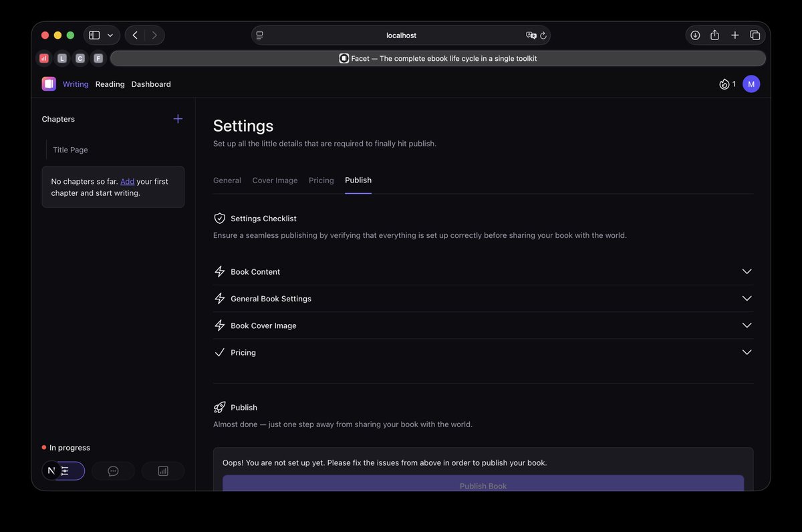Click the Book Content lightning icon
The height and width of the screenshot is (532, 802).
[219, 272]
